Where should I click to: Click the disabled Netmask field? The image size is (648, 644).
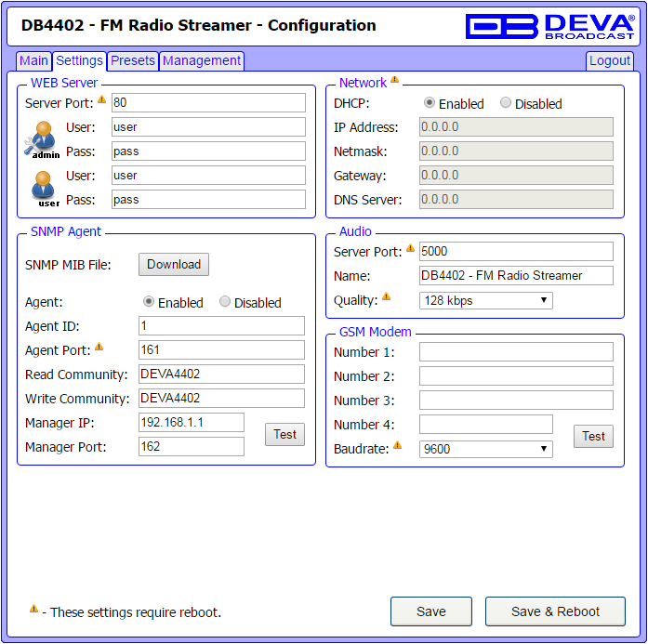(x=516, y=151)
